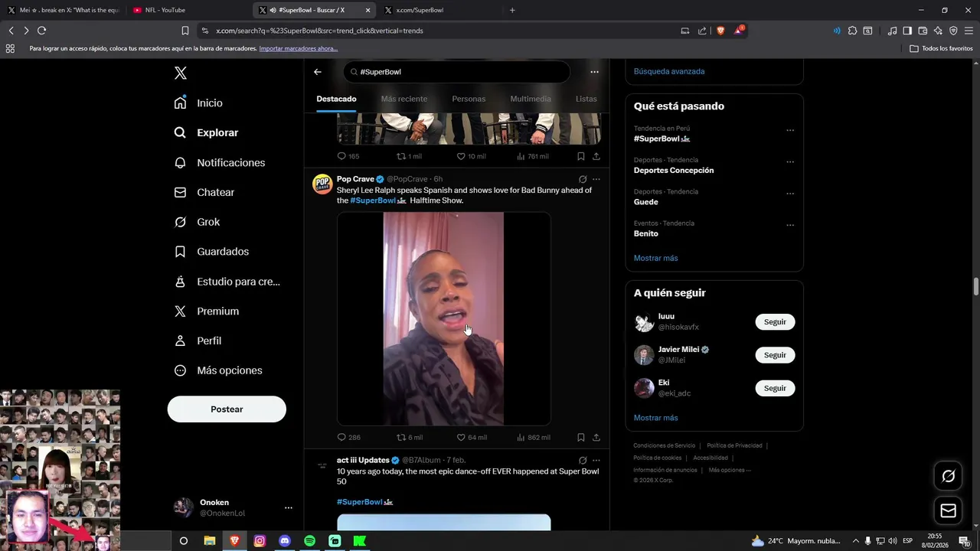Image resolution: width=980 pixels, height=551 pixels.
Task: Switch to NFL - YouTube browser tab
Action: (x=188, y=10)
